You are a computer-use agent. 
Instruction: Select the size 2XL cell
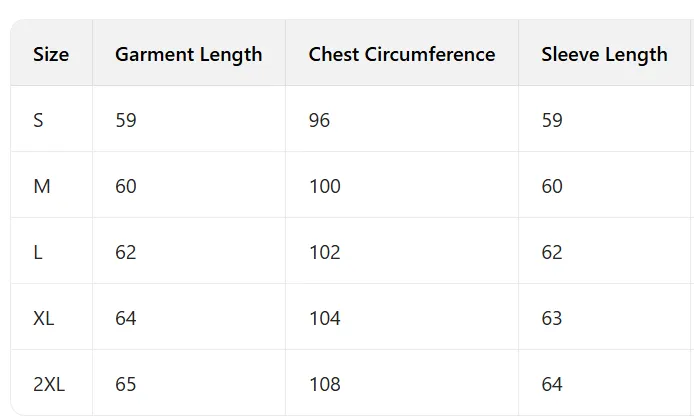pyautogui.click(x=49, y=384)
